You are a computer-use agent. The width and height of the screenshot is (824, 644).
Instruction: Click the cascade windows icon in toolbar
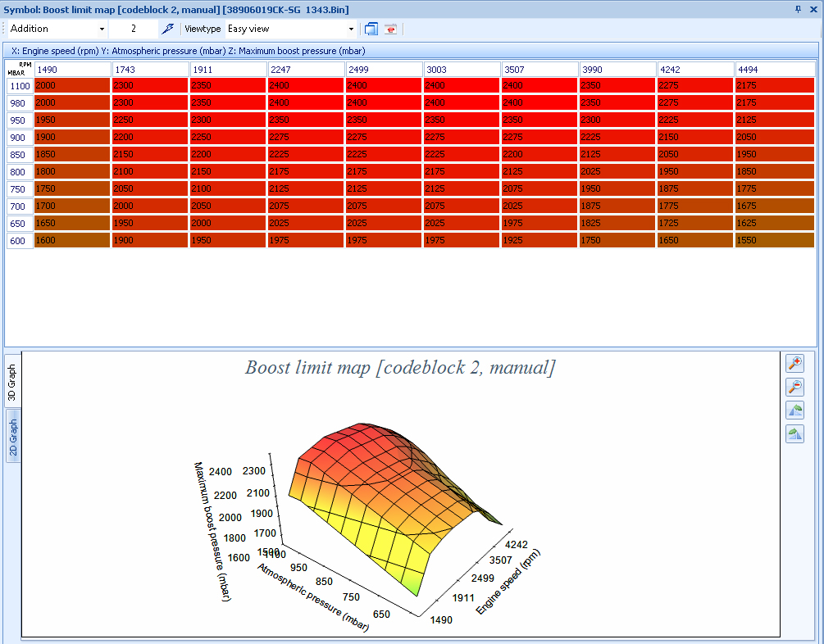(371, 29)
